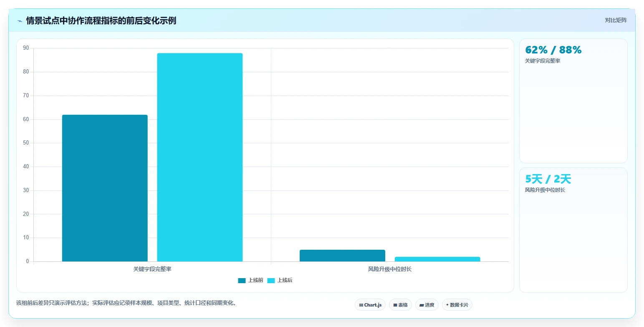Click the 风险升级中位时长 caption in the card

[x=545, y=190]
